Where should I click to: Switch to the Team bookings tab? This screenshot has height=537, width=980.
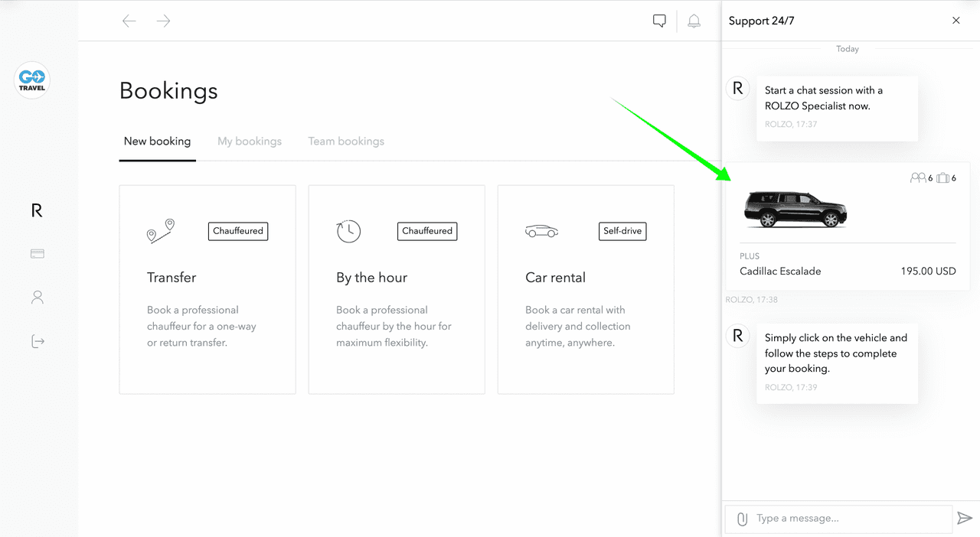[x=346, y=142]
